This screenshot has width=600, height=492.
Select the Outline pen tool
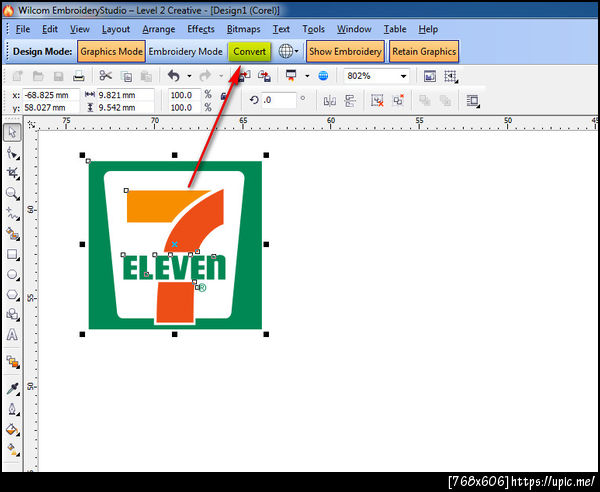12,409
